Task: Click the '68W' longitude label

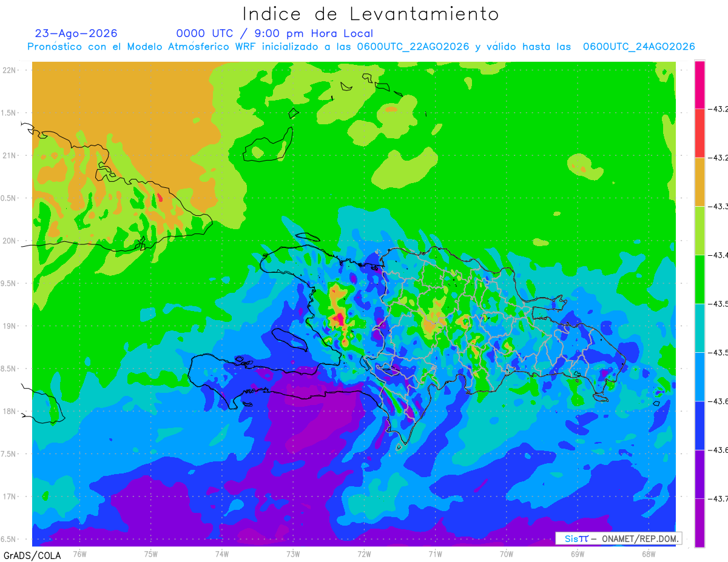Action: 648,554
